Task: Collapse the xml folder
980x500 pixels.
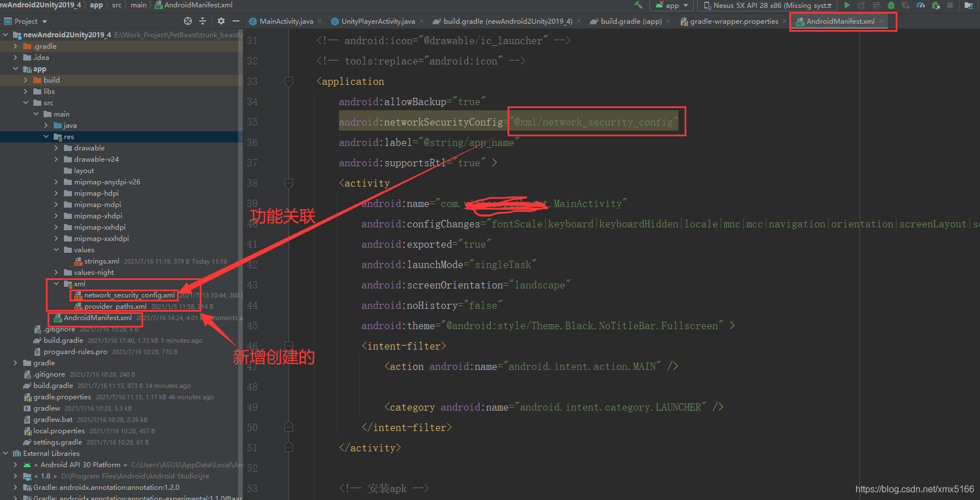Action: click(x=56, y=284)
